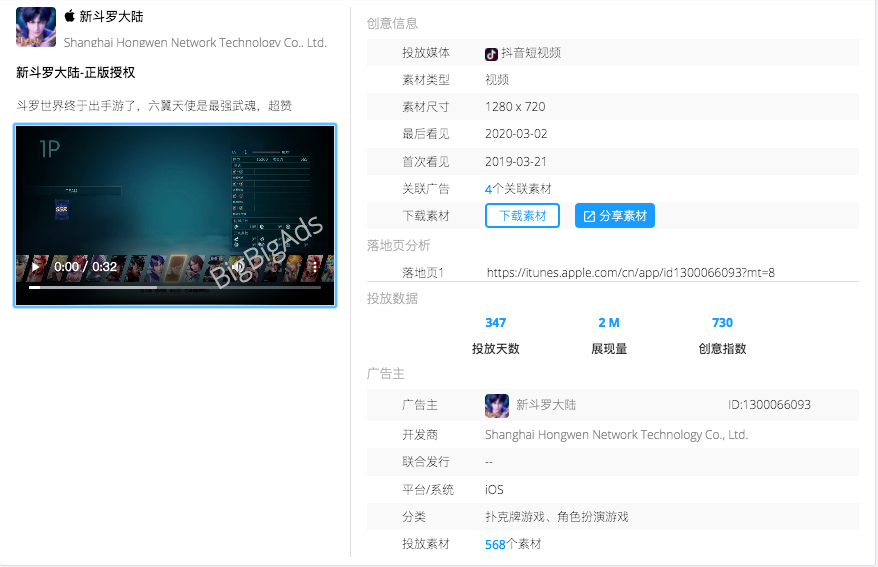Click the Apple platform icon beside the title

coord(69,16)
